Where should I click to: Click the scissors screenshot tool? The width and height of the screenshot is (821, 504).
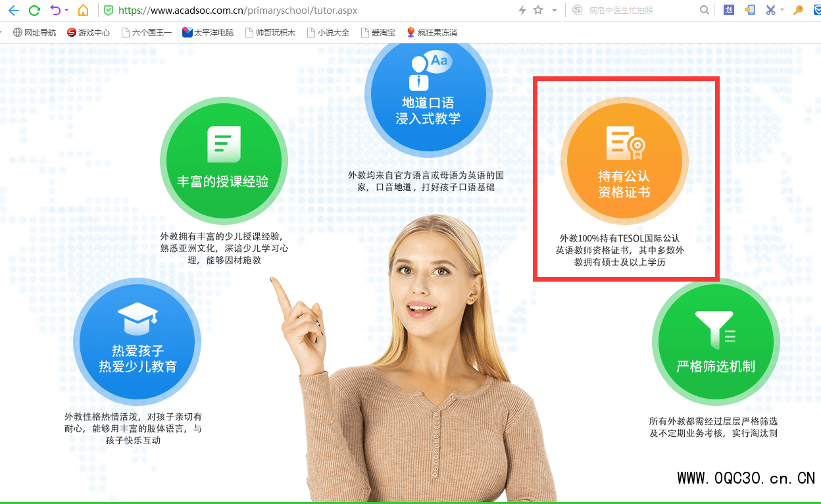(771, 11)
